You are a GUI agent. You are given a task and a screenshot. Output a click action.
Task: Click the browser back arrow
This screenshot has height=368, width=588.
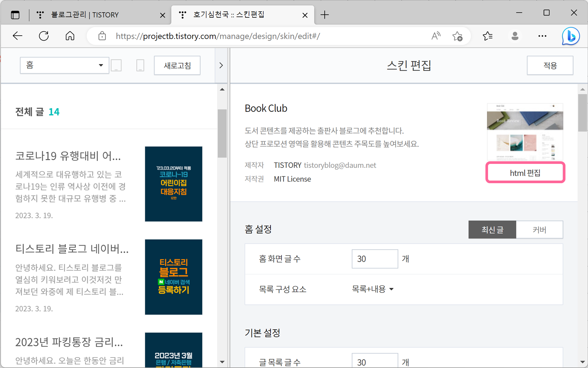tap(17, 36)
